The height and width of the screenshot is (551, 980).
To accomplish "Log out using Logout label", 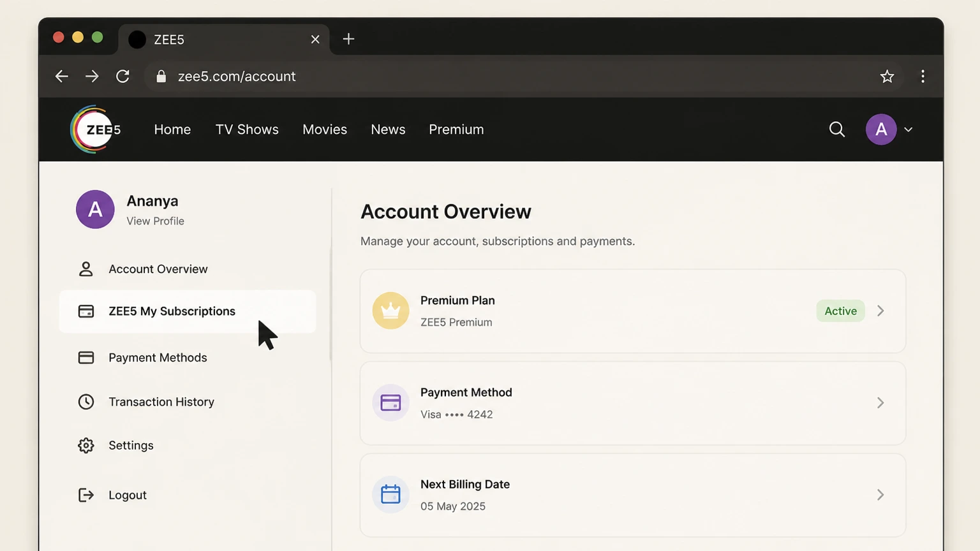I will [x=128, y=495].
